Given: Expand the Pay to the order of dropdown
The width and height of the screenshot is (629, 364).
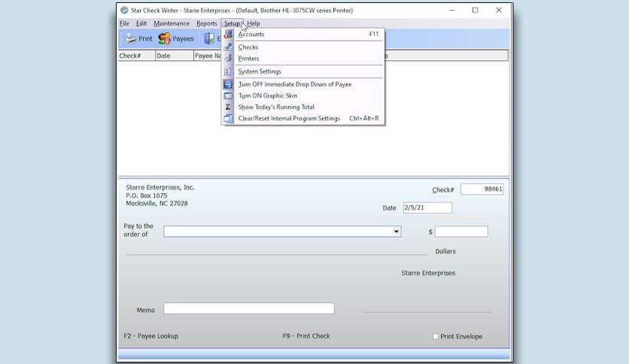Looking at the screenshot, I should 396,232.
